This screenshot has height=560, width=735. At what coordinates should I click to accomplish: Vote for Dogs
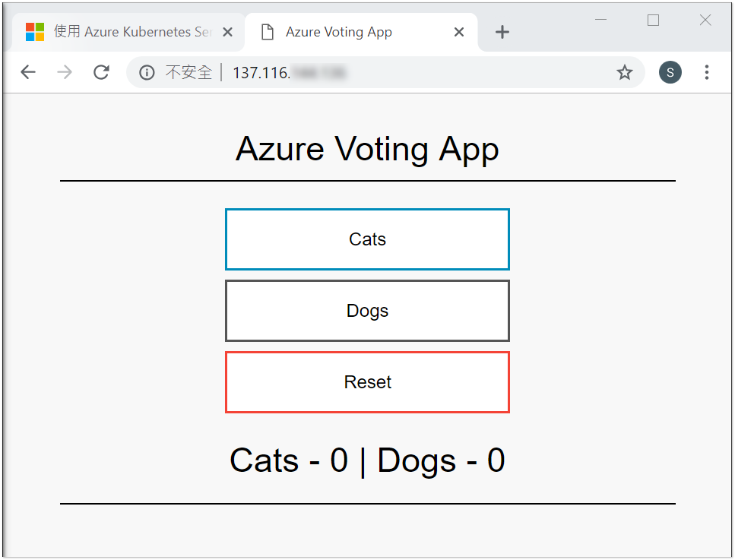[367, 311]
